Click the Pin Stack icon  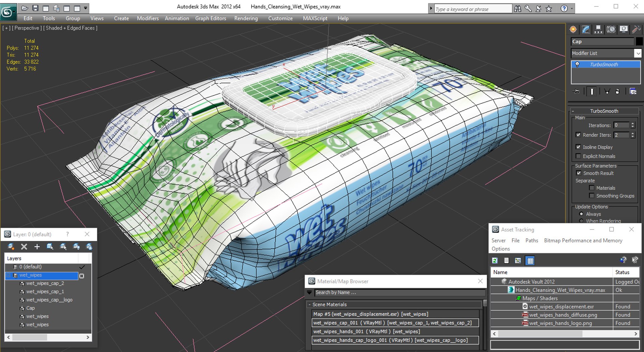pos(577,91)
